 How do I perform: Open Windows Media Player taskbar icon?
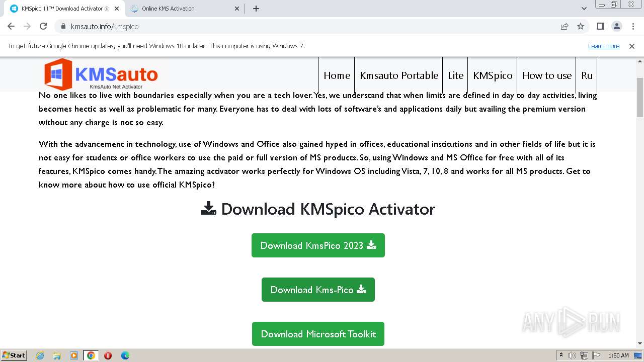[x=74, y=355]
